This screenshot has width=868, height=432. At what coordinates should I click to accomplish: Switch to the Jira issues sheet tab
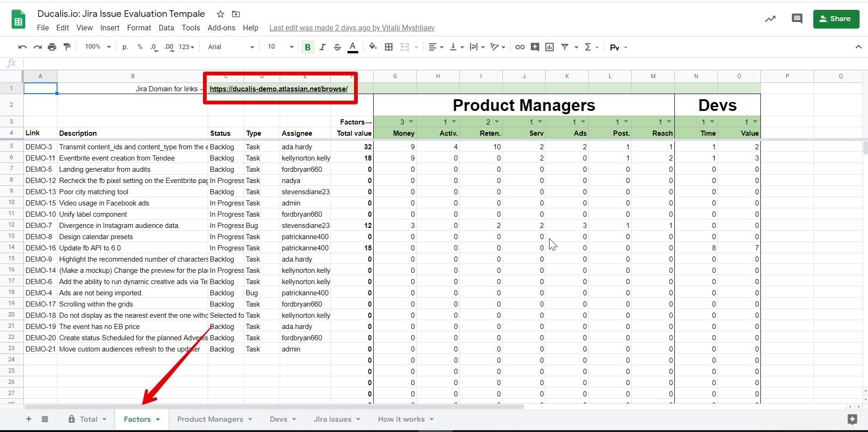pos(333,419)
